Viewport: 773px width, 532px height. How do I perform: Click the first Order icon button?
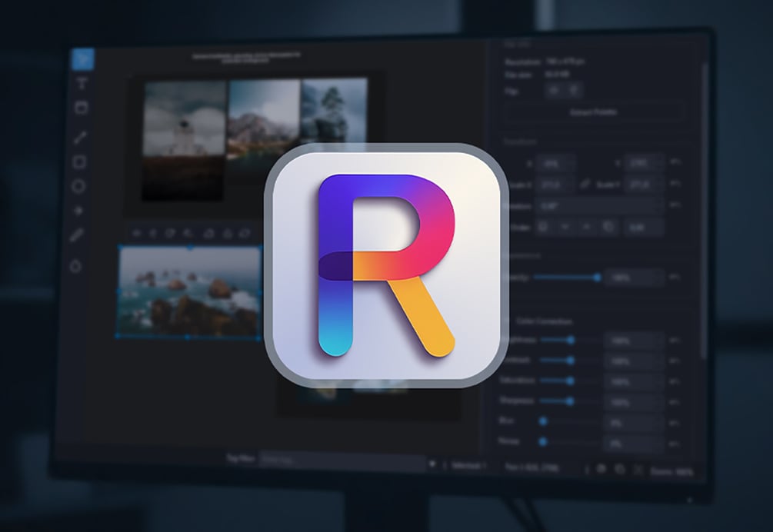tap(543, 227)
